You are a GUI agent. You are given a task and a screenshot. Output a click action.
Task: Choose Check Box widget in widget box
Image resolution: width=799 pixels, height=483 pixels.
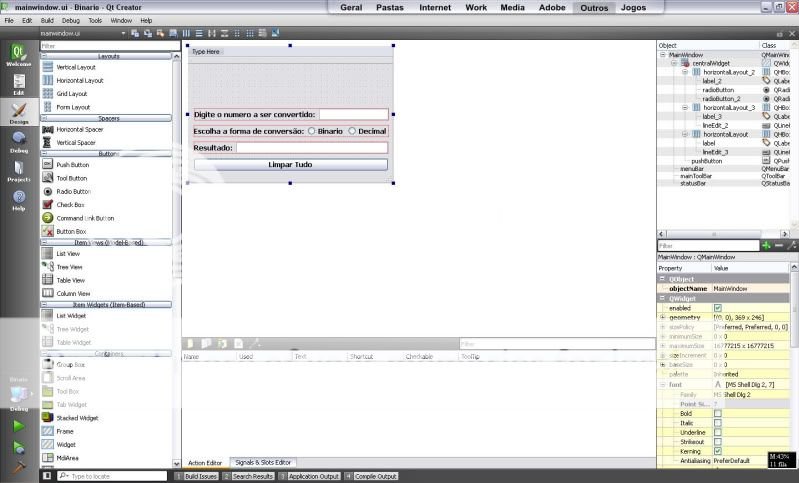(x=70, y=205)
